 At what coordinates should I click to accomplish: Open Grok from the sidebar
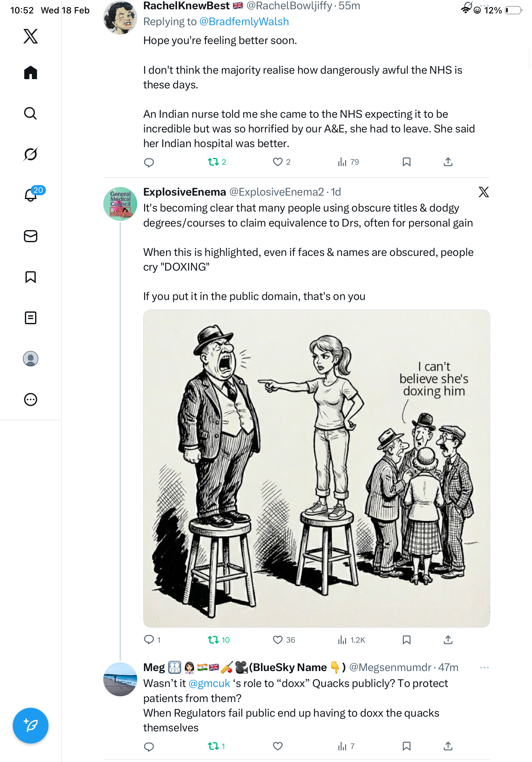(x=31, y=154)
